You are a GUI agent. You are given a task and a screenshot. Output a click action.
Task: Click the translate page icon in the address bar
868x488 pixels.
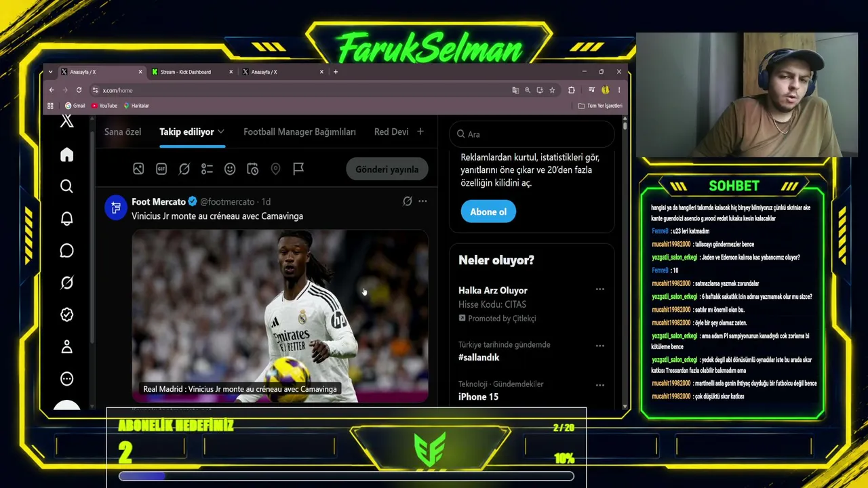tap(515, 90)
